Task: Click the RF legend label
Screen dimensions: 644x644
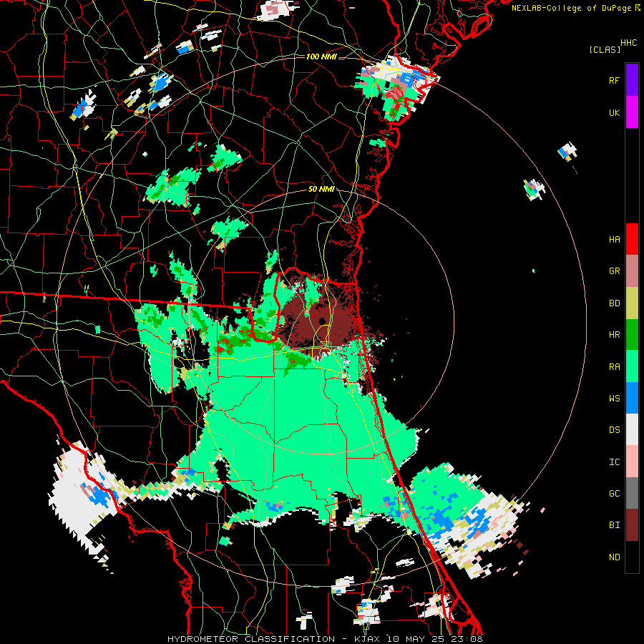Action: [614, 81]
